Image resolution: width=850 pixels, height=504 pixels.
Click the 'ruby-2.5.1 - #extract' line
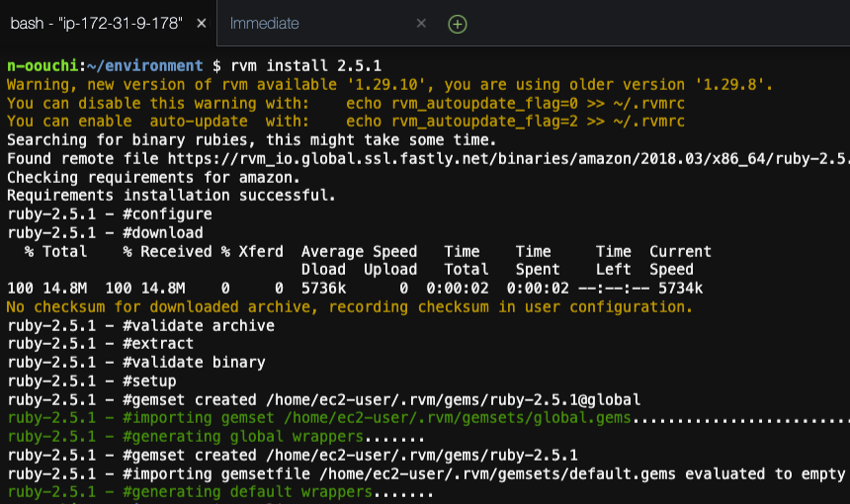(x=100, y=344)
